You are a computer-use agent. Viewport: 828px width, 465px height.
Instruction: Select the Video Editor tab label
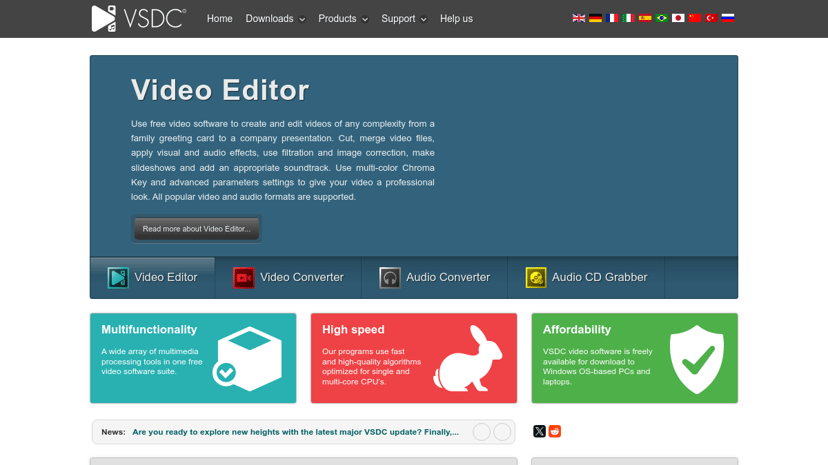165,277
